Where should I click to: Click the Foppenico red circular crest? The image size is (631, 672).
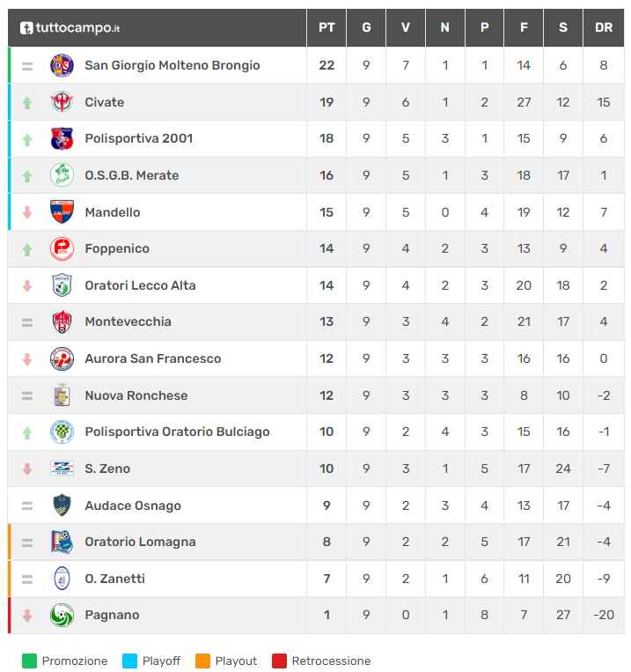(x=62, y=248)
